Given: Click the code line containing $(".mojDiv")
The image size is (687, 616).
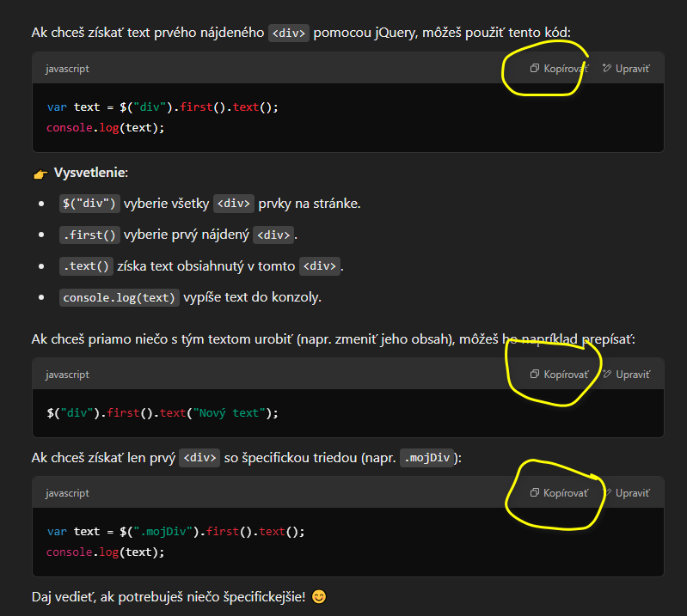Looking at the screenshot, I should [x=175, y=532].
